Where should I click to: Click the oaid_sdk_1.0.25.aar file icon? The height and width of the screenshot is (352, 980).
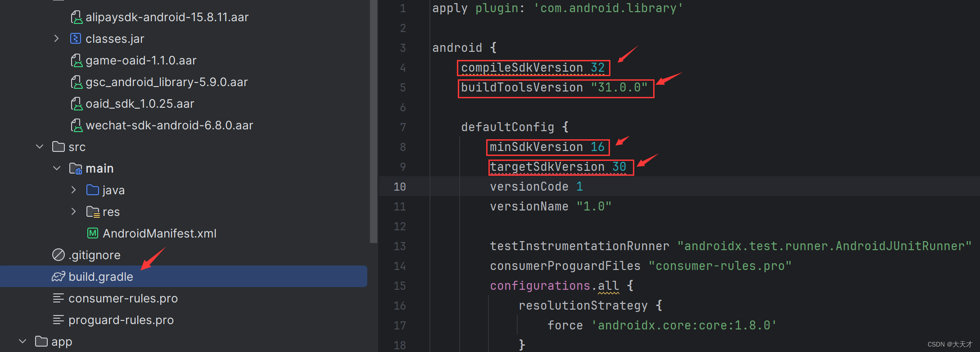pyautogui.click(x=77, y=104)
